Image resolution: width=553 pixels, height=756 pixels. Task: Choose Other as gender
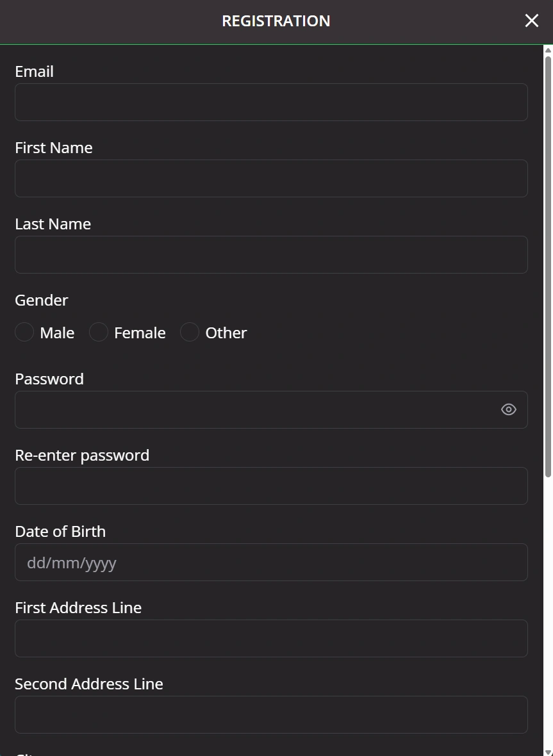(x=189, y=332)
